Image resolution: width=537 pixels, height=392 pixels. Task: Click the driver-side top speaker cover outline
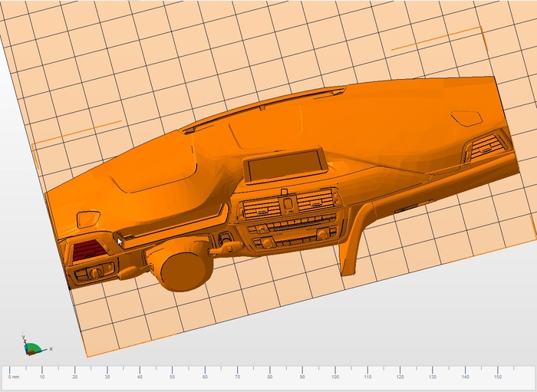[x=88, y=219]
